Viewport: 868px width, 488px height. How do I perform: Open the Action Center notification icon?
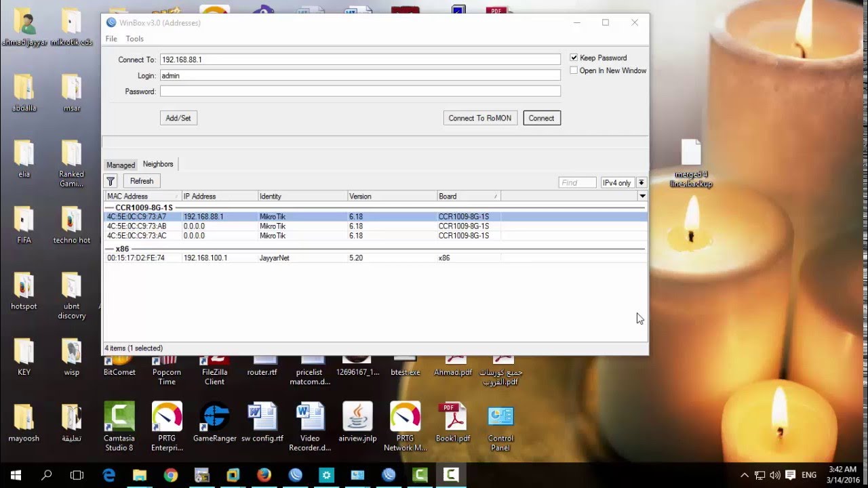(790, 475)
